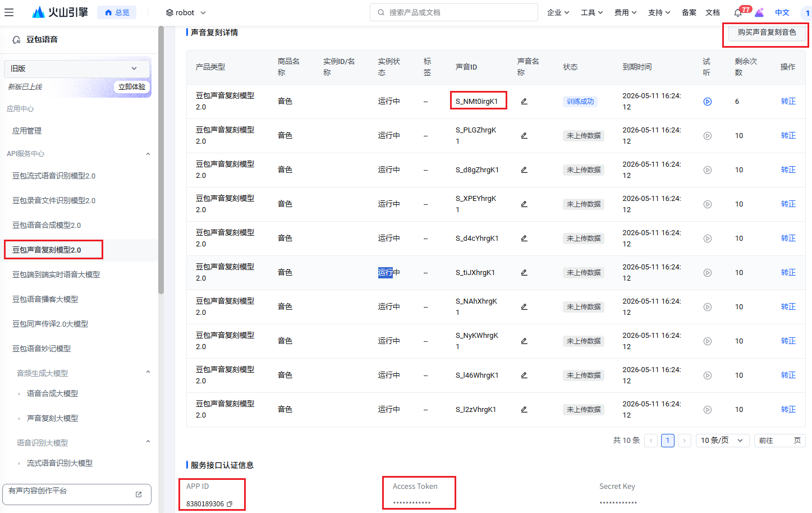Screen dimensions: 812x513
Task: Open the notification bell with 77 badge
Action: point(738,12)
